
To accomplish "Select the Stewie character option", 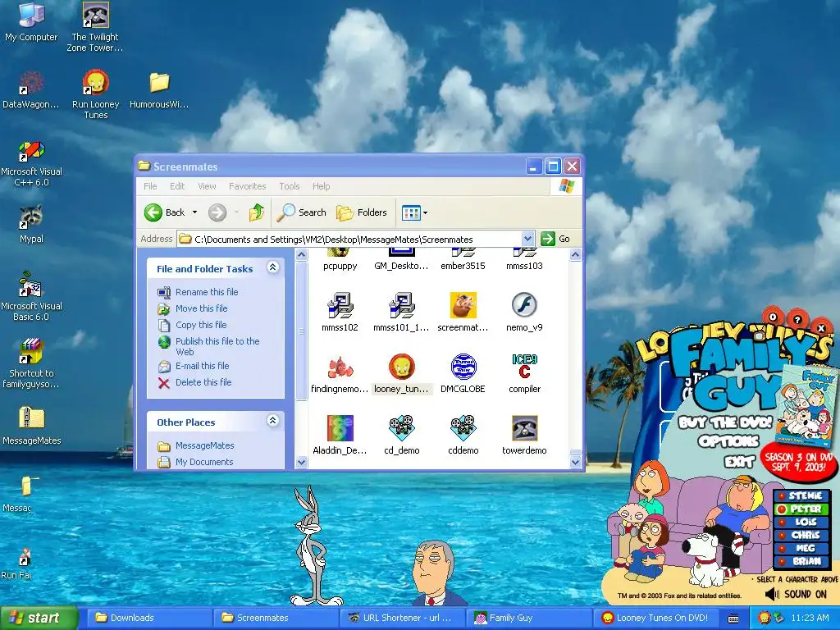I will pos(801,495).
